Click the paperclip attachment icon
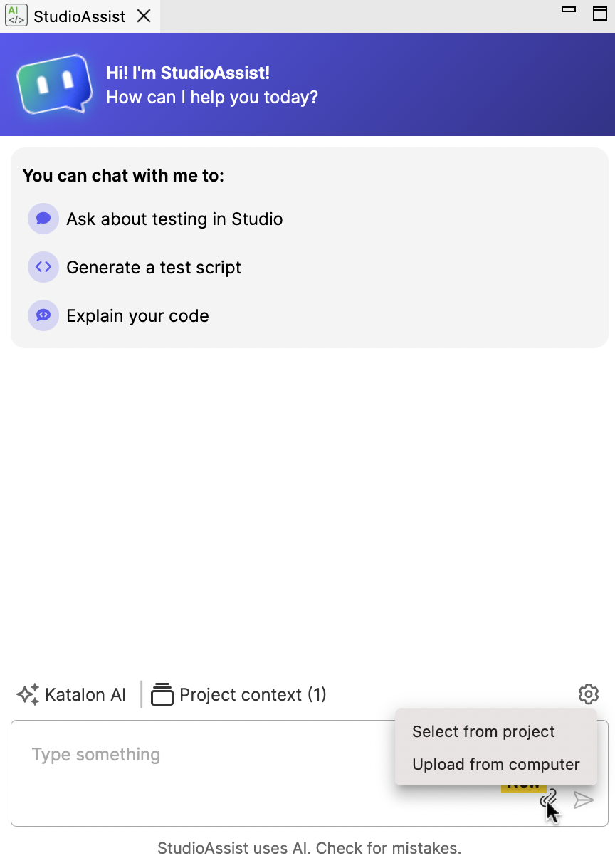The image size is (615, 868). coord(548,800)
